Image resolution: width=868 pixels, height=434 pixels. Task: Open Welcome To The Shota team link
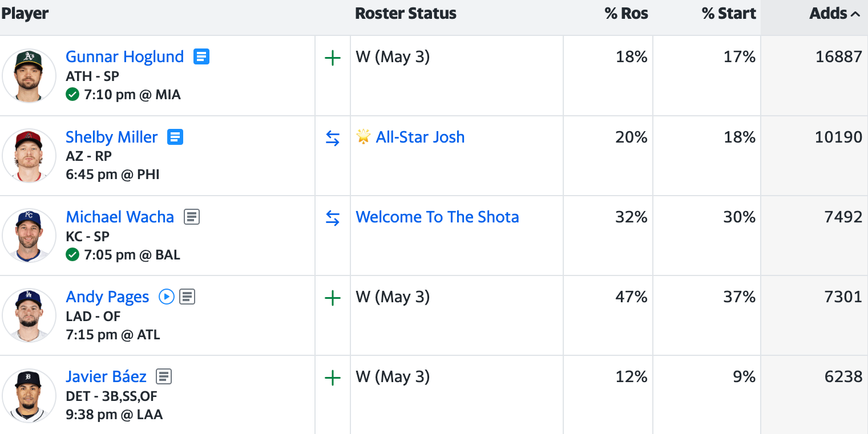click(437, 217)
